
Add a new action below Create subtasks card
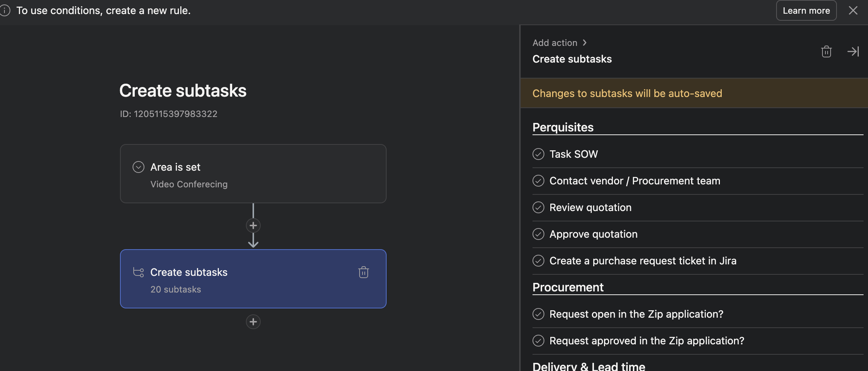coord(253,322)
